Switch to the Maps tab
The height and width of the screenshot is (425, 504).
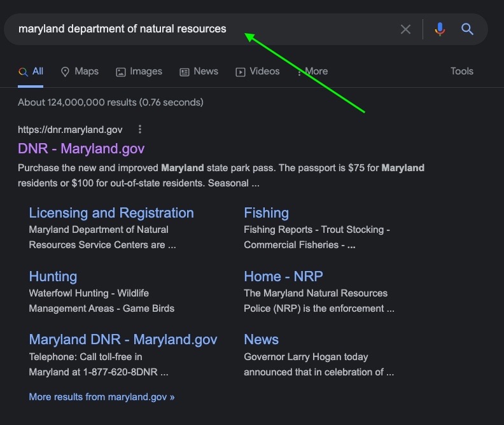80,72
